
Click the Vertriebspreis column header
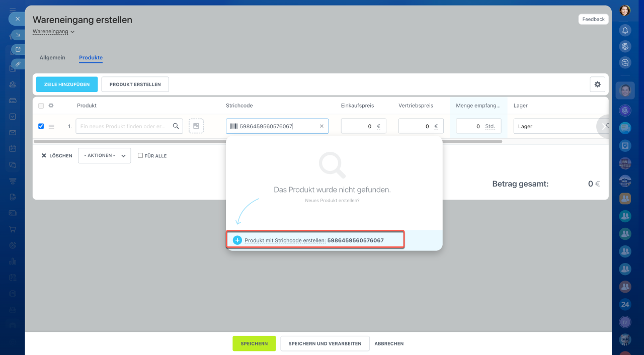point(416,106)
